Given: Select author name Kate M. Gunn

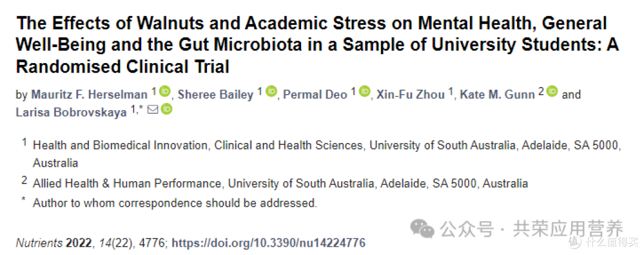Looking at the screenshot, I should 497,95.
